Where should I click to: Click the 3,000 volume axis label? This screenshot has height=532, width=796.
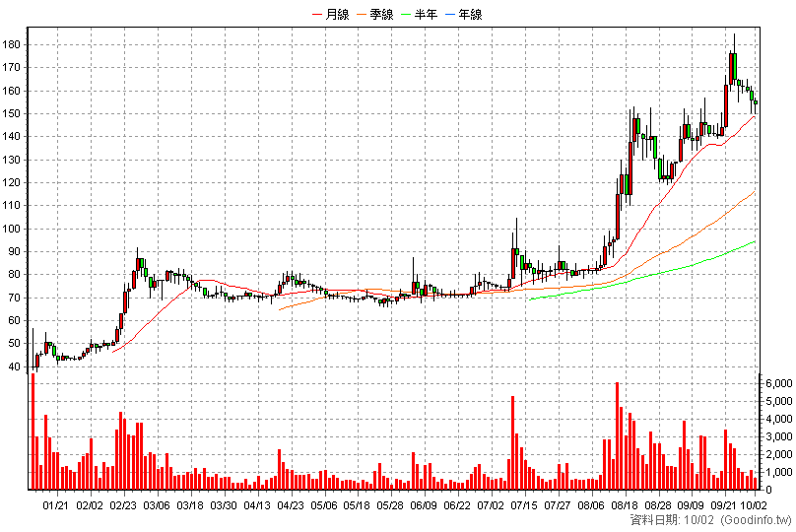pyautogui.click(x=778, y=436)
